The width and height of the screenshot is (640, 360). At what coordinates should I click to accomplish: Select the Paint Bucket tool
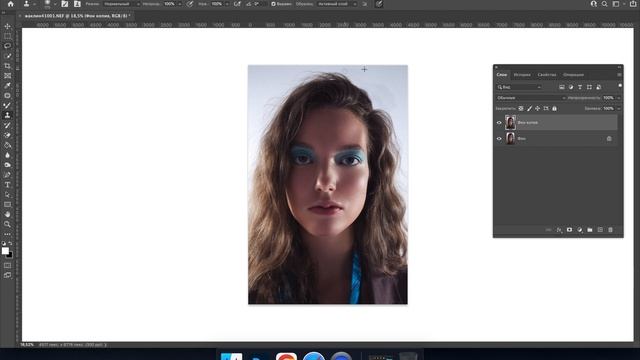tap(7, 145)
